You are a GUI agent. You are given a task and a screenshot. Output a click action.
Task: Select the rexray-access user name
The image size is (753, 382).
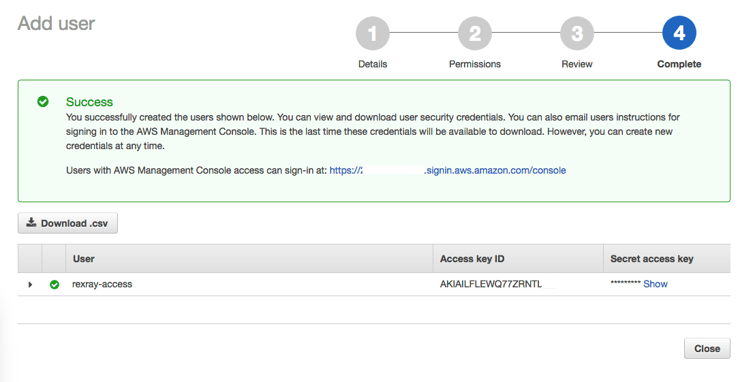[102, 284]
